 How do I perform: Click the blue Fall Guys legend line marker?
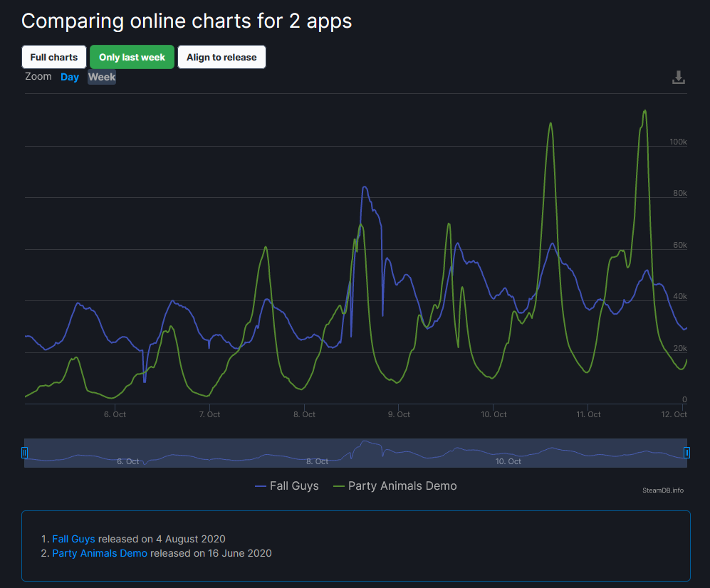pyautogui.click(x=261, y=486)
